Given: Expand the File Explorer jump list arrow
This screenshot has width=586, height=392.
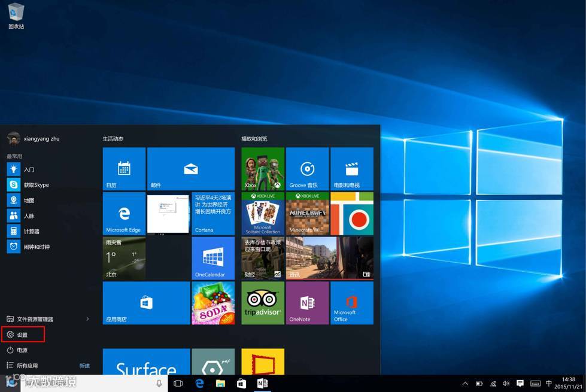Looking at the screenshot, I should (87, 319).
